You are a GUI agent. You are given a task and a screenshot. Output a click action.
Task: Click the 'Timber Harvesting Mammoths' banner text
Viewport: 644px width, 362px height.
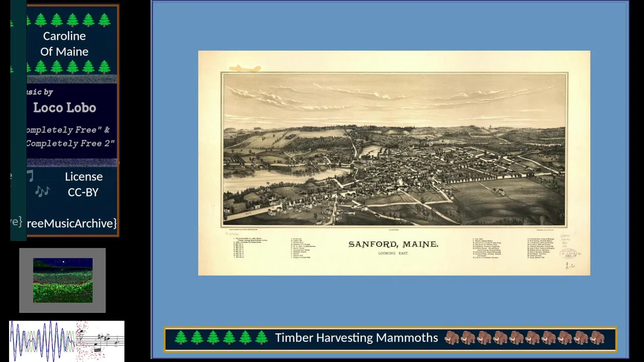coord(356,338)
